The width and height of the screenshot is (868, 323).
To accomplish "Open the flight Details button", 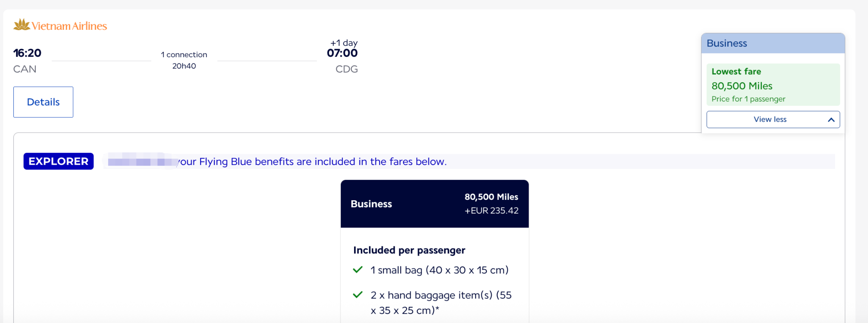I will (43, 102).
